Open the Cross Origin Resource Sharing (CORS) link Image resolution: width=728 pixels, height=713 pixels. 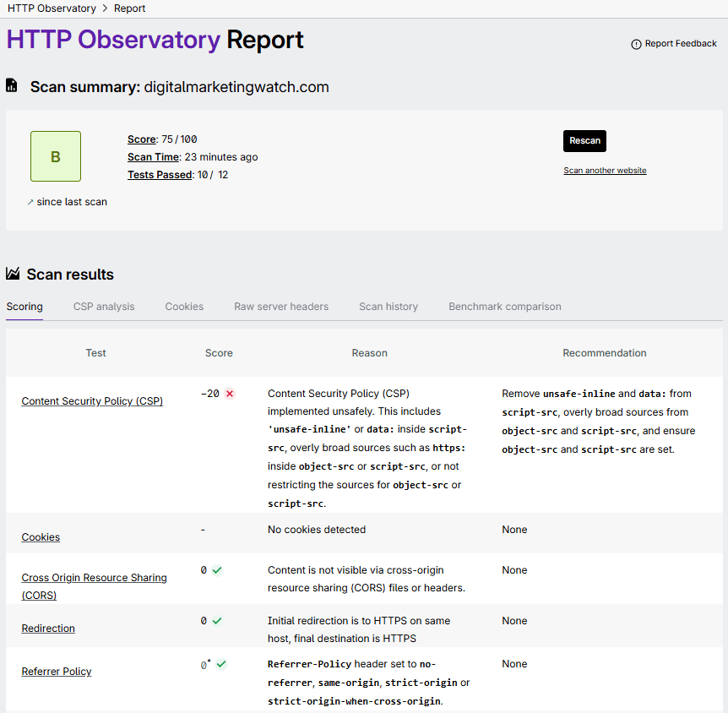click(95, 586)
